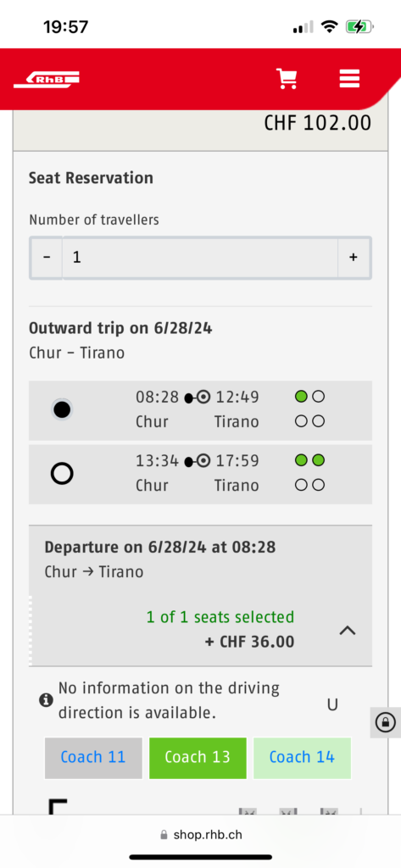This screenshot has height=868, width=401.
Task: Tap green occupancy dot on 08:28 trip
Action: pos(301,397)
